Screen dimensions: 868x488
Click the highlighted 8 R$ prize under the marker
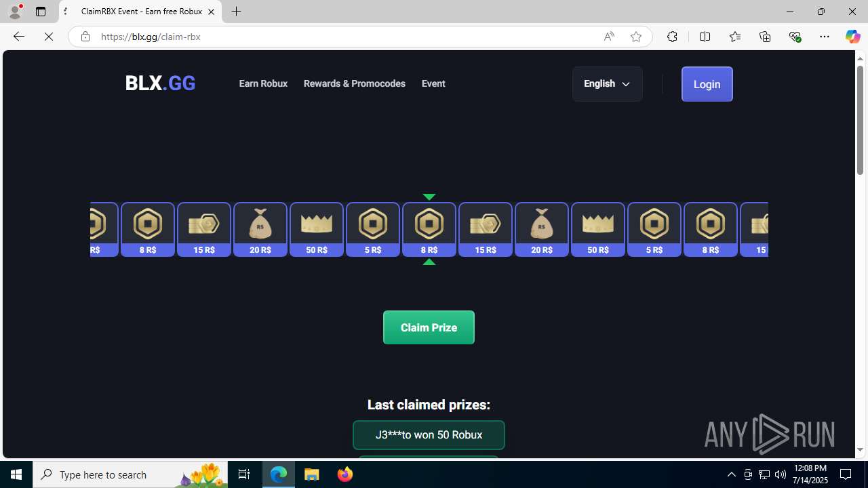coord(429,230)
